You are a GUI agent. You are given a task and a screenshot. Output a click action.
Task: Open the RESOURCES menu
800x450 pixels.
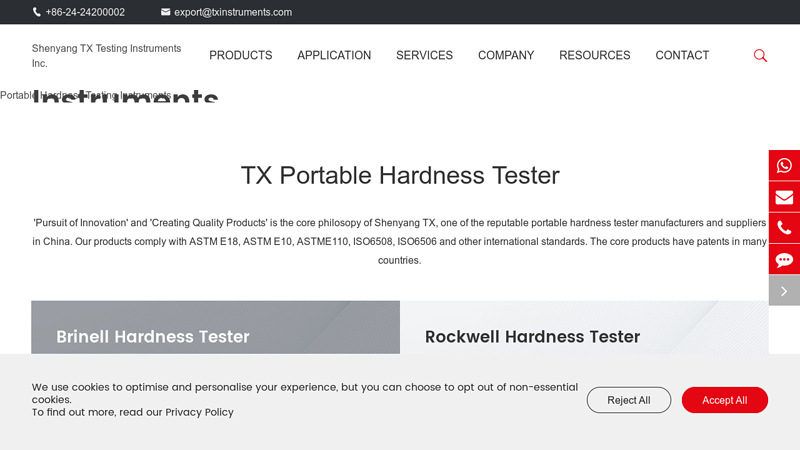pos(595,55)
